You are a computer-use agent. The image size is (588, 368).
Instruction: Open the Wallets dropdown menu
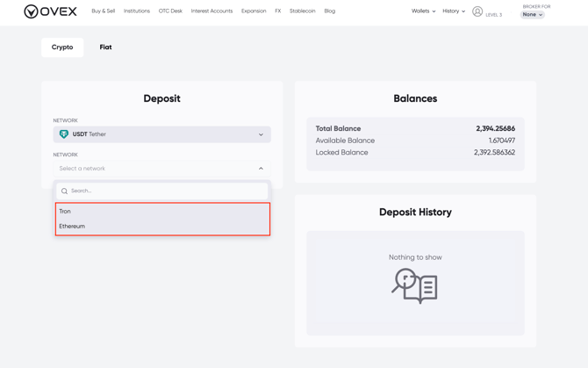tap(423, 11)
